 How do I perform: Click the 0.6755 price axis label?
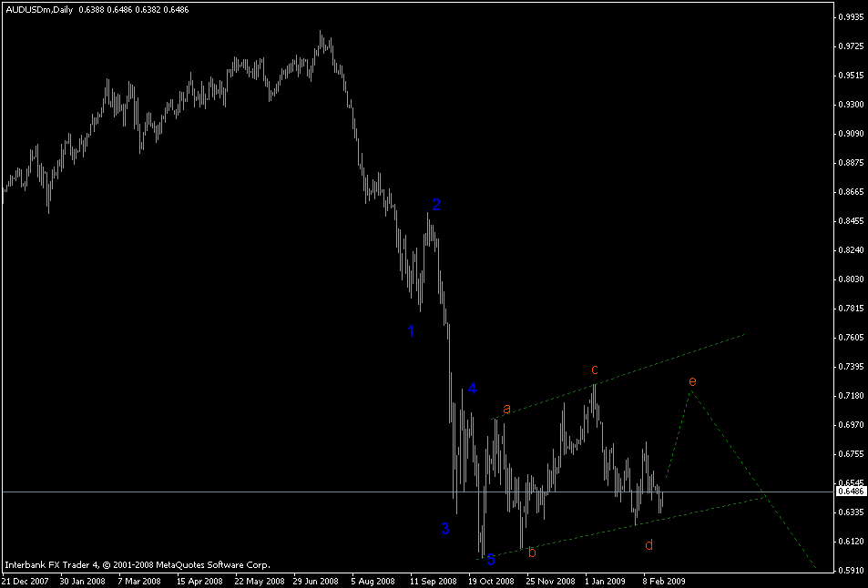tap(849, 454)
